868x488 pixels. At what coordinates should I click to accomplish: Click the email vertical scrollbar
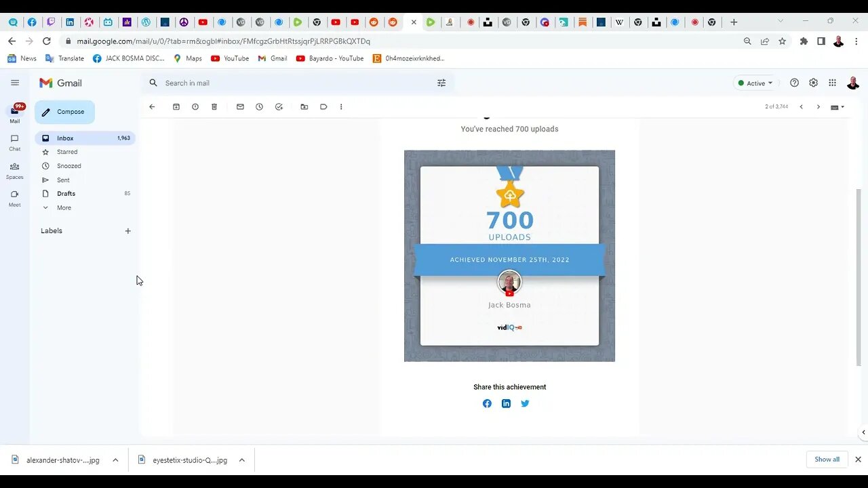pos(859,278)
